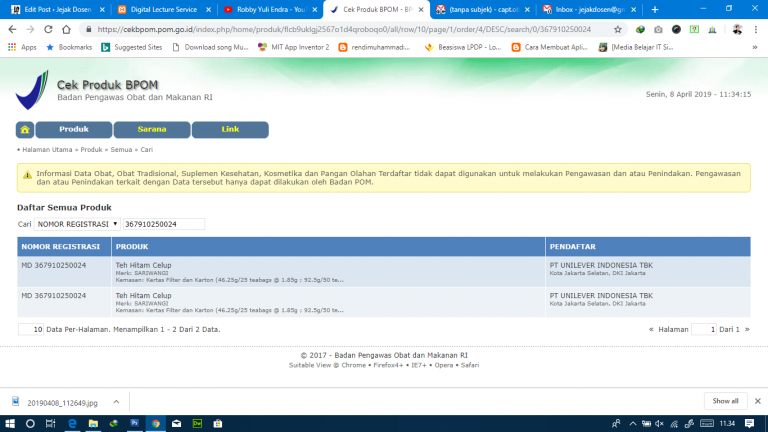Click the camera extension icon
This screenshot has height=432, width=768.
(658, 29)
